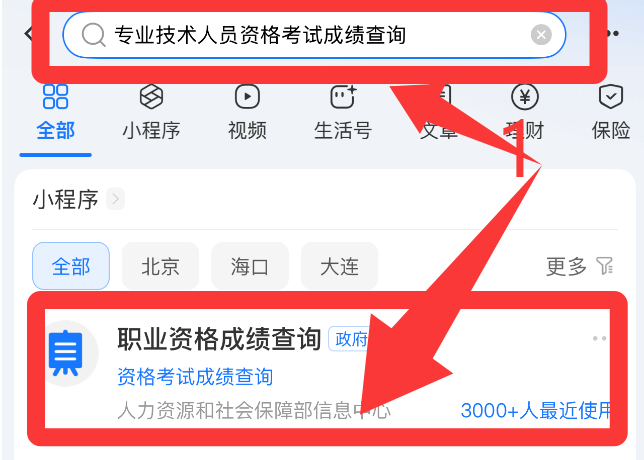The height and width of the screenshot is (460, 644).
Task: Filter results by 海口
Action: pos(250,266)
